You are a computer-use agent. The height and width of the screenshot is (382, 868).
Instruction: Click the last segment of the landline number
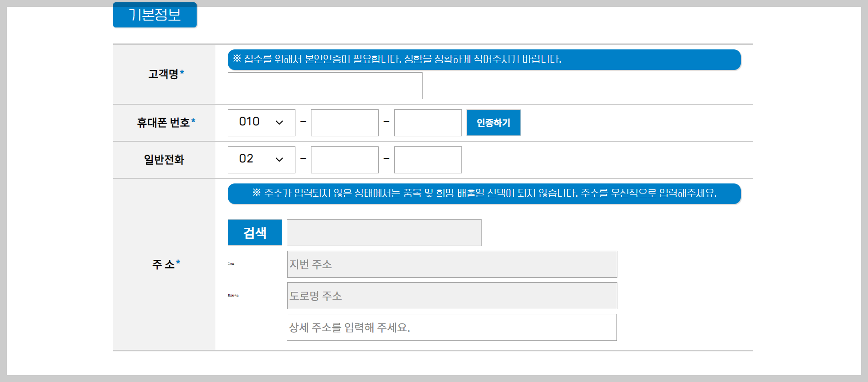pyautogui.click(x=428, y=159)
